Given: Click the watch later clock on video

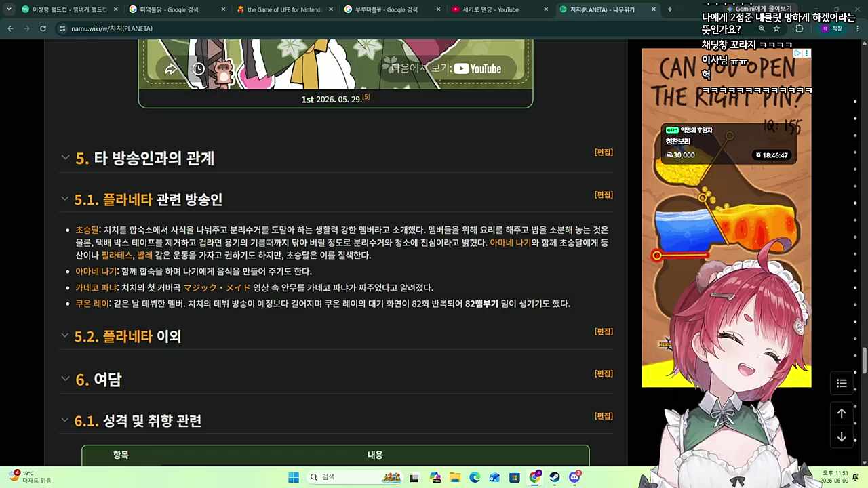Looking at the screenshot, I should click(x=198, y=68).
